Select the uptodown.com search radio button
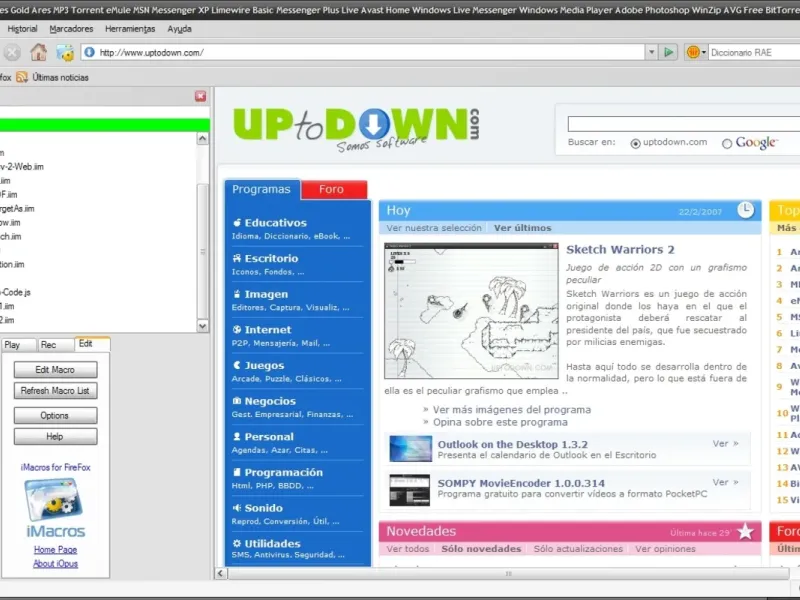800x600 pixels. tap(635, 144)
